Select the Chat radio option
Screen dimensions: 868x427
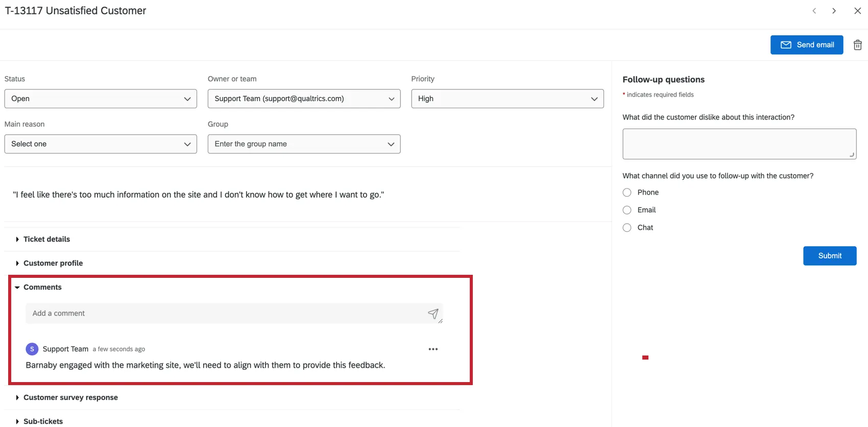click(627, 228)
